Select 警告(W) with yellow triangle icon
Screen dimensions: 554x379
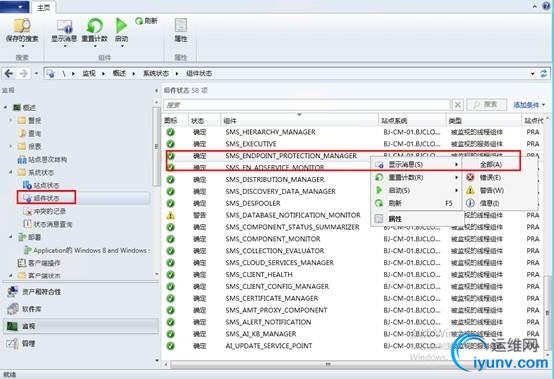500,190
